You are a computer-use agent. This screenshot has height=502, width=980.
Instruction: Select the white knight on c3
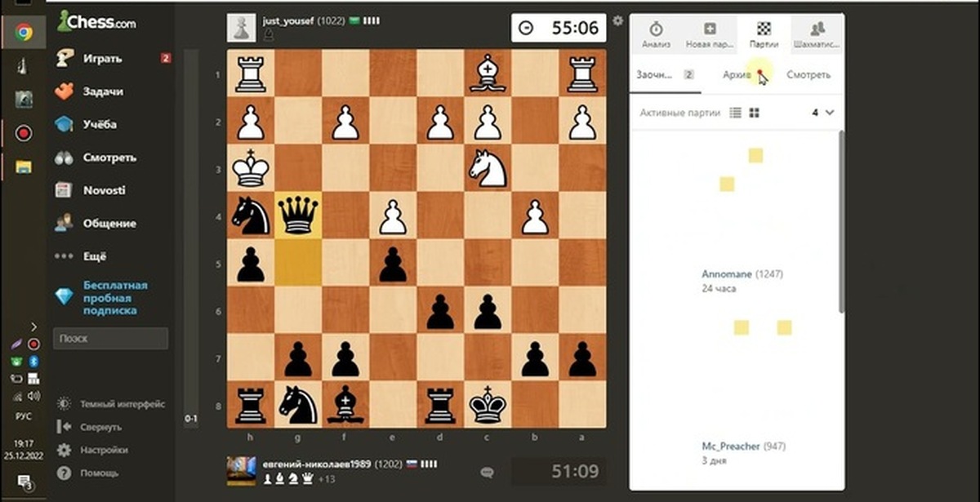[x=488, y=168]
